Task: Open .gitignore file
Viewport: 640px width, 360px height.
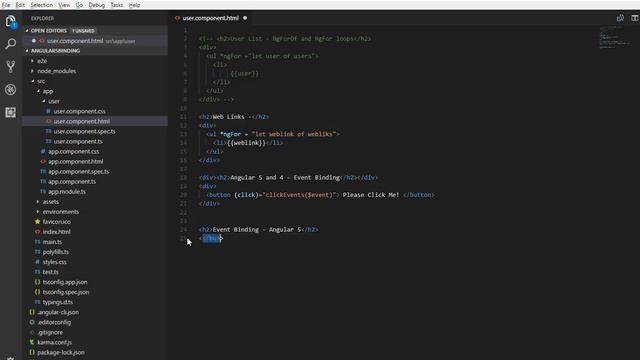Action: 50,332
